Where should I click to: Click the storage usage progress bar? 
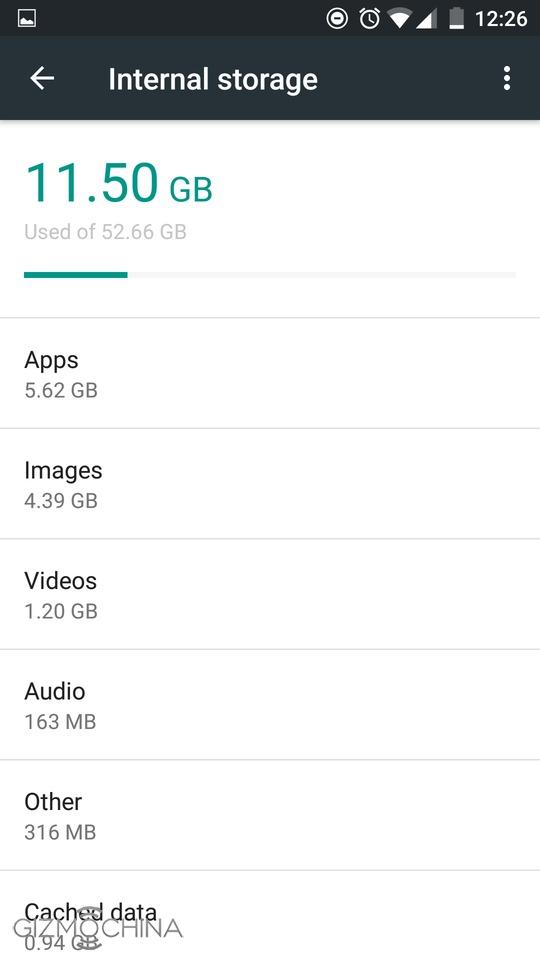pyautogui.click(x=270, y=275)
